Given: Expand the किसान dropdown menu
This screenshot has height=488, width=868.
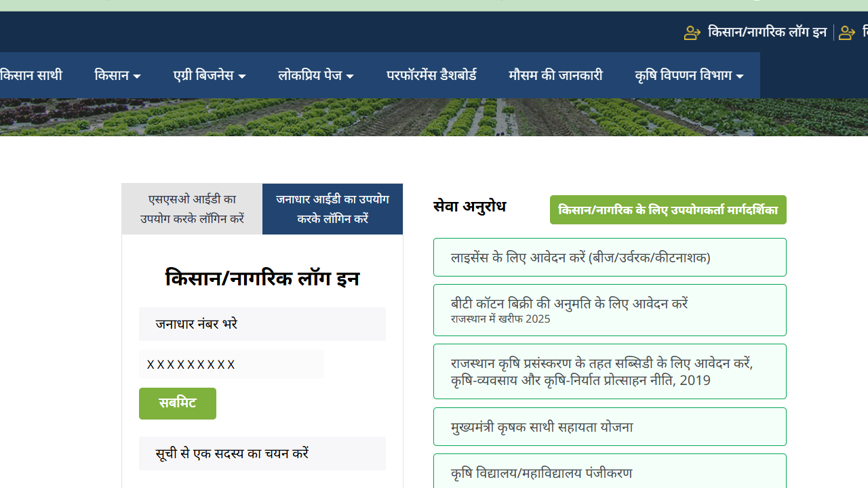Looking at the screenshot, I should click(117, 75).
